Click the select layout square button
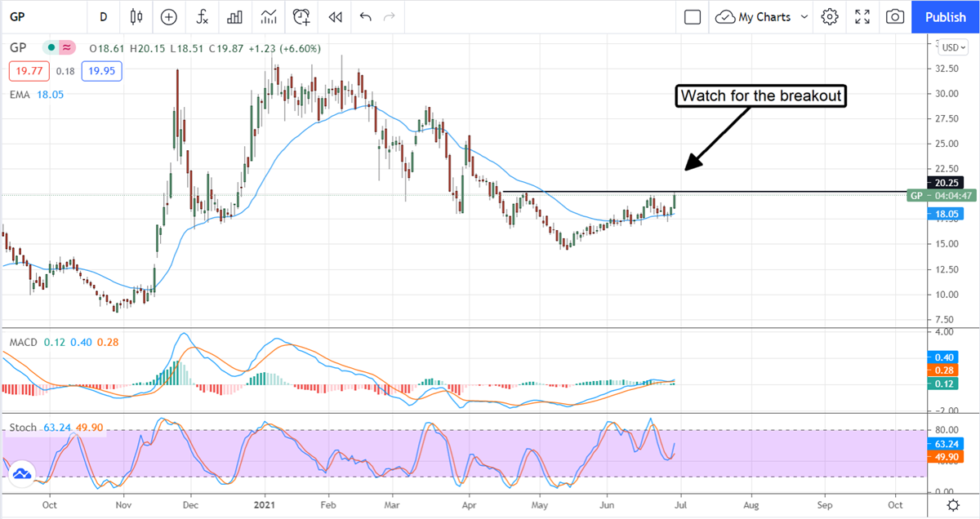 pos(693,16)
